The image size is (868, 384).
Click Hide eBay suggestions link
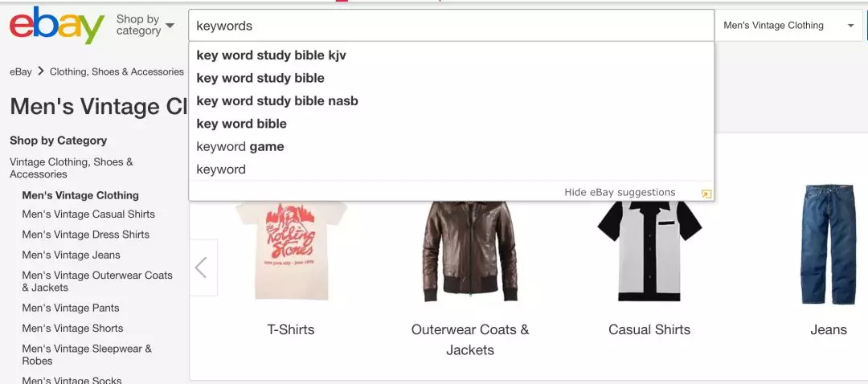tap(620, 193)
